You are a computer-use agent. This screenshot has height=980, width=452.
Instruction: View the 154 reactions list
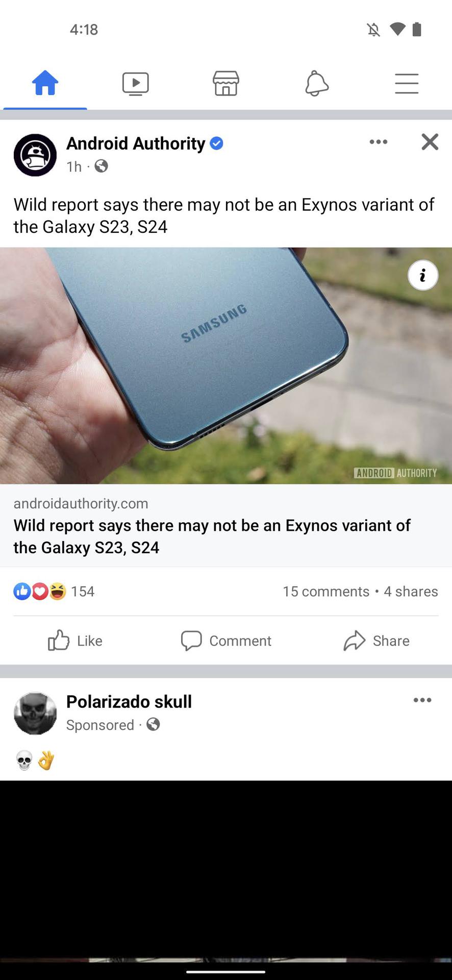pyautogui.click(x=54, y=591)
